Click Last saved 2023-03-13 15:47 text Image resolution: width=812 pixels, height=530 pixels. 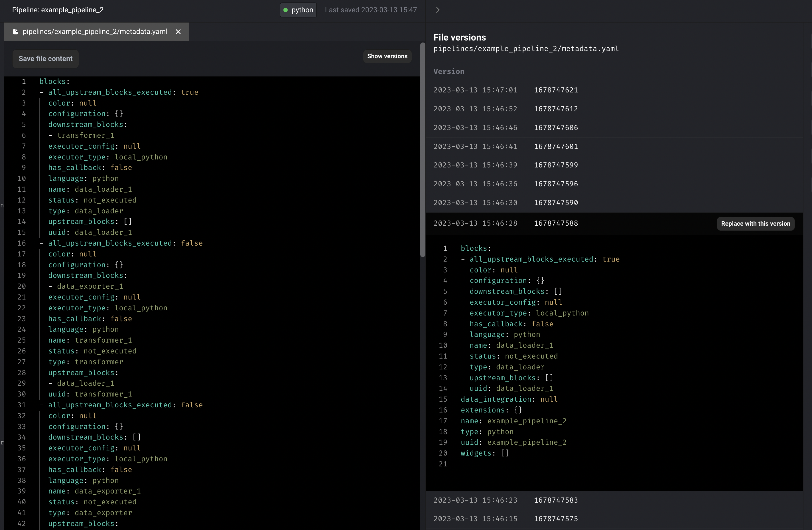point(371,10)
